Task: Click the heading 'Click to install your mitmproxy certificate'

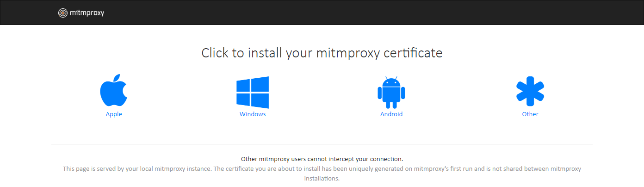Action: [x=322, y=53]
